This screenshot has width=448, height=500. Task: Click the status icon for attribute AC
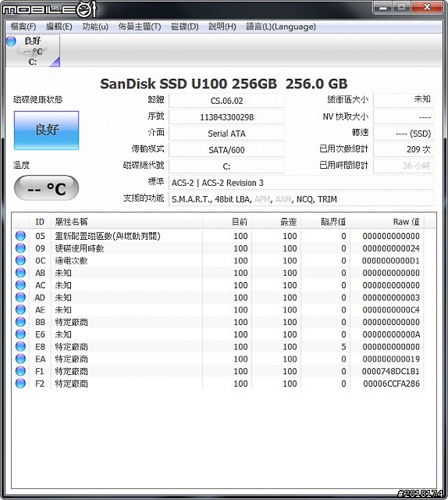click(x=20, y=284)
